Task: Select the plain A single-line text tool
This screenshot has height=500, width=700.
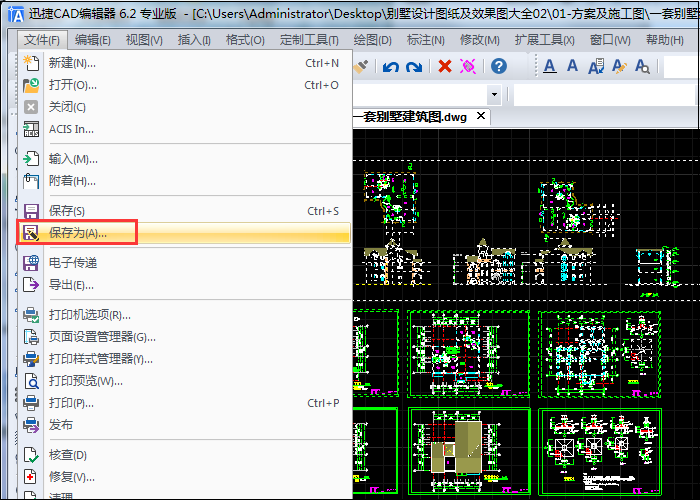Action: 572,66
